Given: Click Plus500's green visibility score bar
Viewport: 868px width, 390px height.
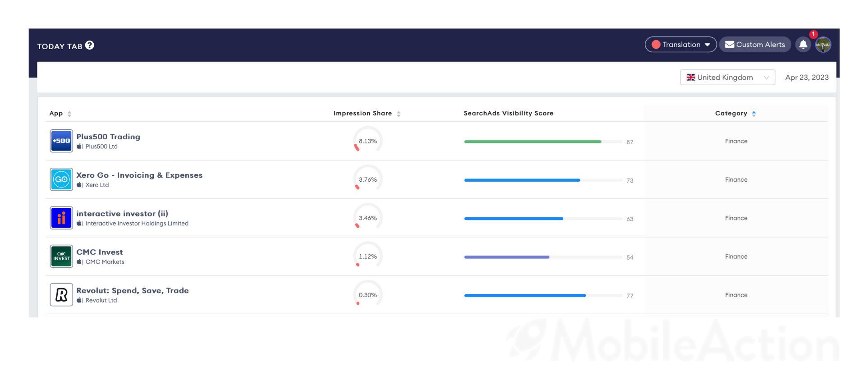Looking at the screenshot, I should pos(533,142).
